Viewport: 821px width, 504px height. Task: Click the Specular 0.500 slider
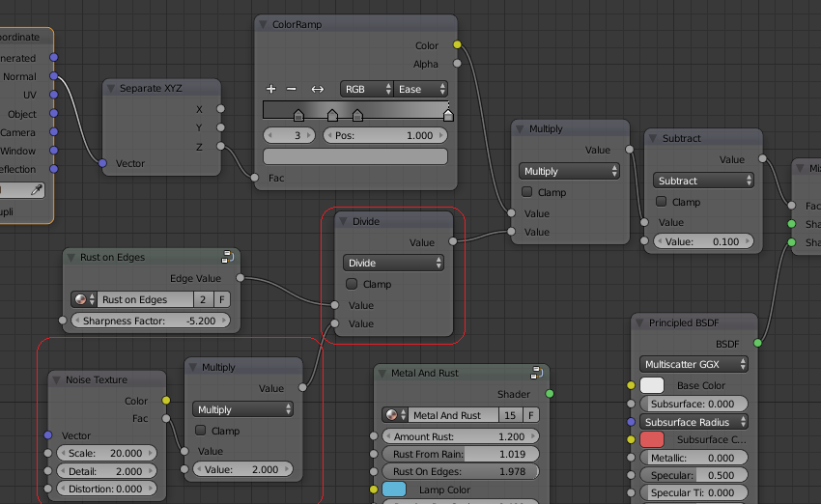tap(694, 475)
